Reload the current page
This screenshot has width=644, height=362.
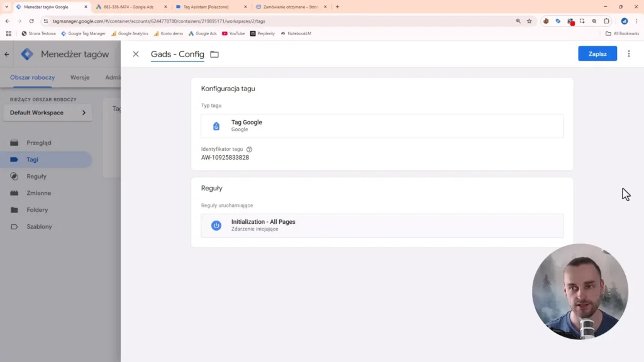pyautogui.click(x=31, y=21)
